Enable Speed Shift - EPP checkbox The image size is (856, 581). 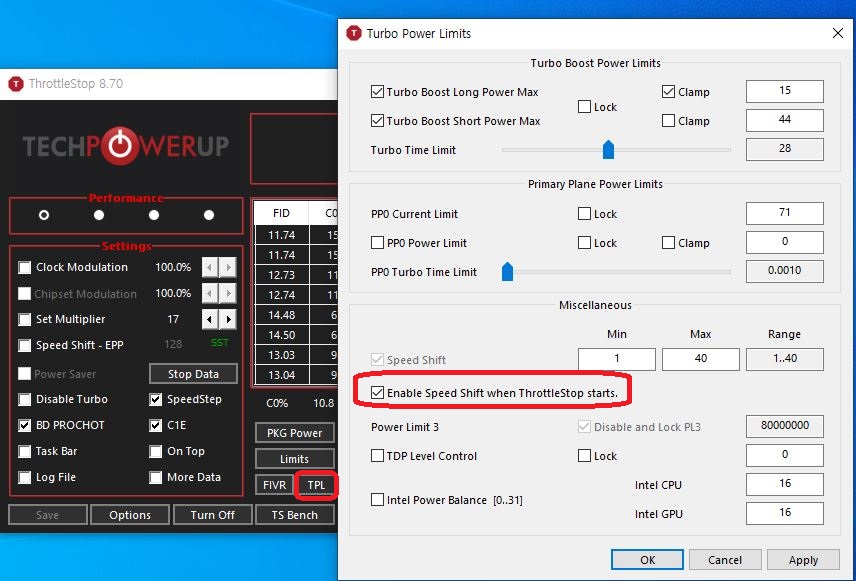[x=25, y=345]
